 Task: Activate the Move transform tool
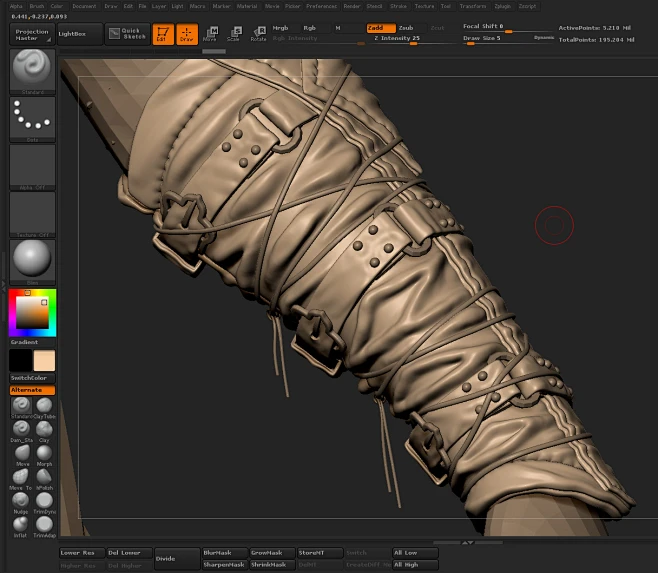point(210,34)
